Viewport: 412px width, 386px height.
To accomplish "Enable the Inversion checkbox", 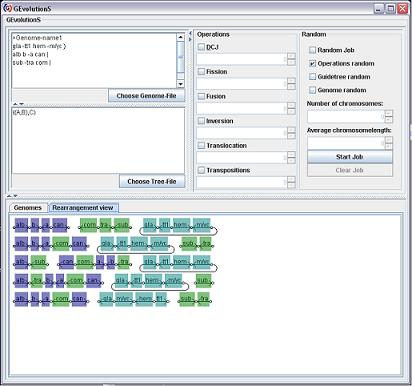I will point(201,121).
